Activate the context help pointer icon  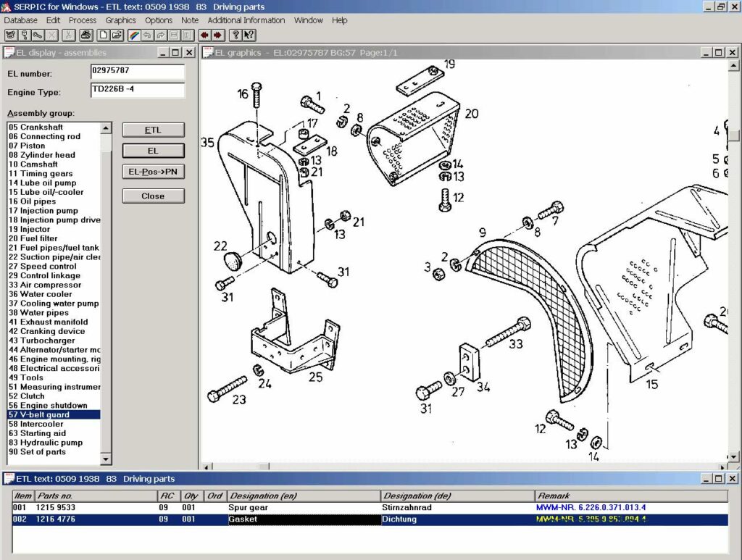pos(249,35)
